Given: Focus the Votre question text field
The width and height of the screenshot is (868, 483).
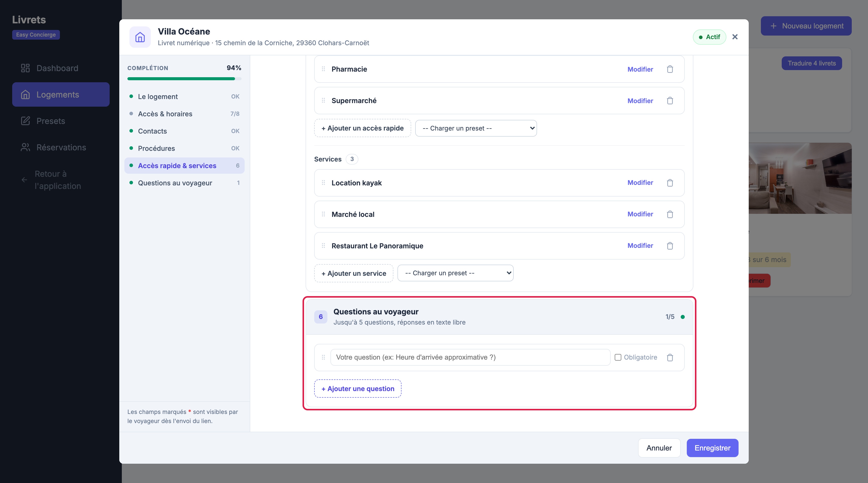Looking at the screenshot, I should click(x=470, y=357).
